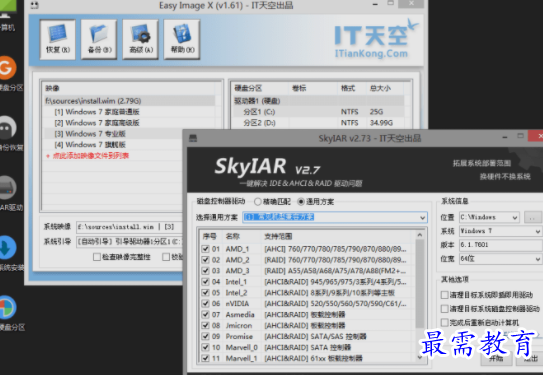
Task: Click driver list scrollbar up arrow
Action: point(420,235)
